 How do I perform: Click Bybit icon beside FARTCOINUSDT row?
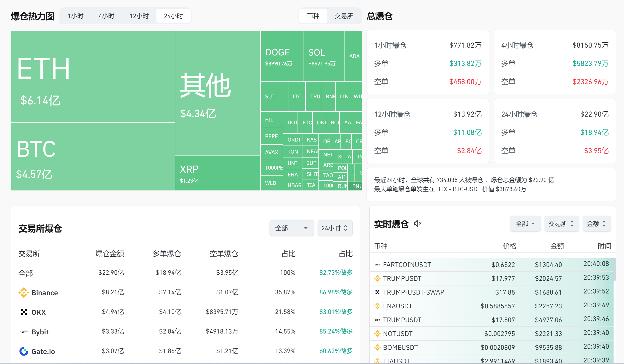point(377,265)
